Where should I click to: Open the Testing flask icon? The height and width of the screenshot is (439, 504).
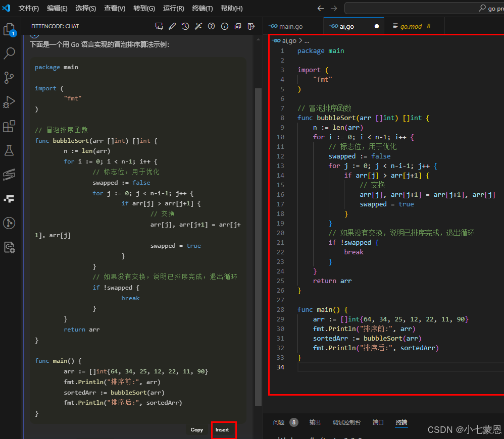9,150
